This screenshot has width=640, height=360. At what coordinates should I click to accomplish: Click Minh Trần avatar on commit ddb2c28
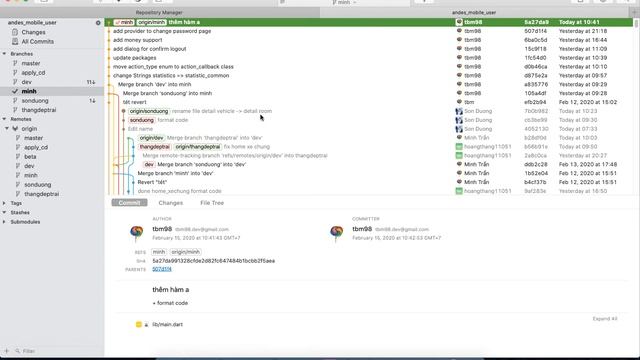pyautogui.click(x=459, y=164)
